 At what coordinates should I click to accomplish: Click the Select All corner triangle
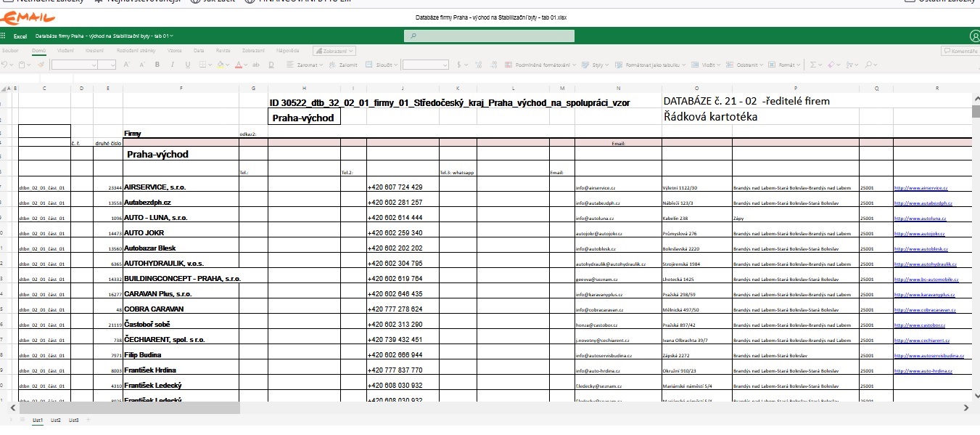[x=4, y=89]
